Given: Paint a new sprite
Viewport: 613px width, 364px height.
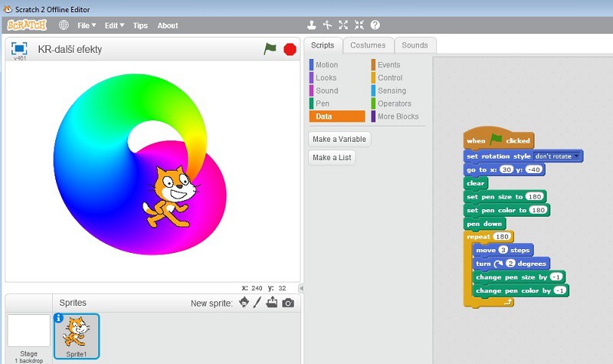Looking at the screenshot, I should [257, 302].
